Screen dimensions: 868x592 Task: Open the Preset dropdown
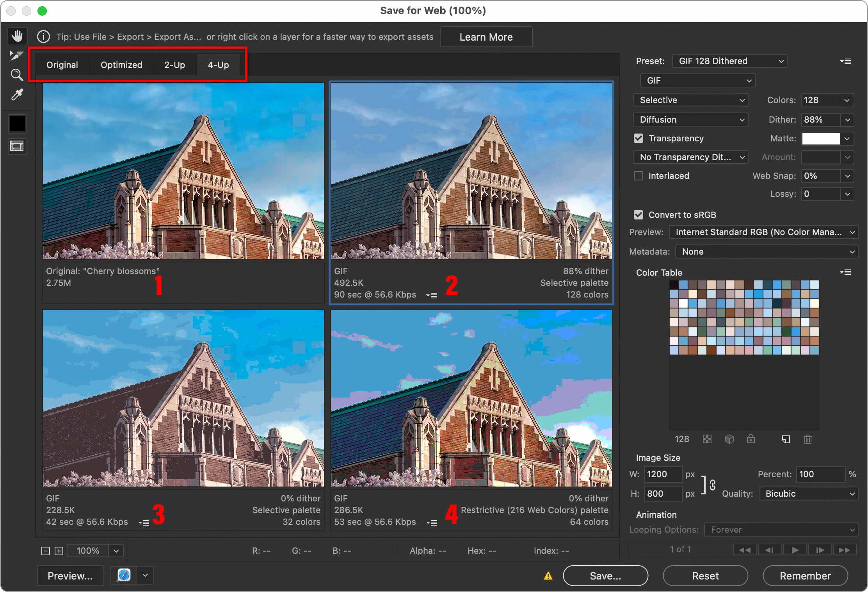tap(729, 61)
